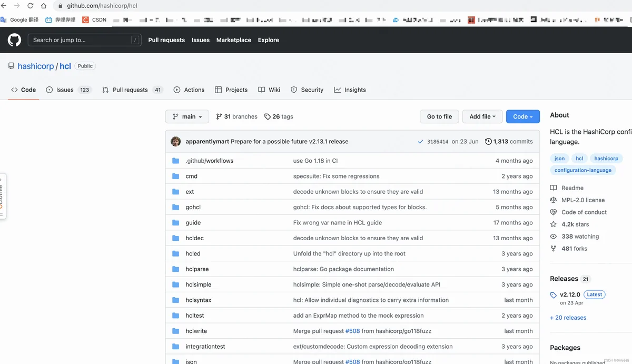Open the green Code dropdown button
The width and height of the screenshot is (632, 364).
(x=523, y=116)
